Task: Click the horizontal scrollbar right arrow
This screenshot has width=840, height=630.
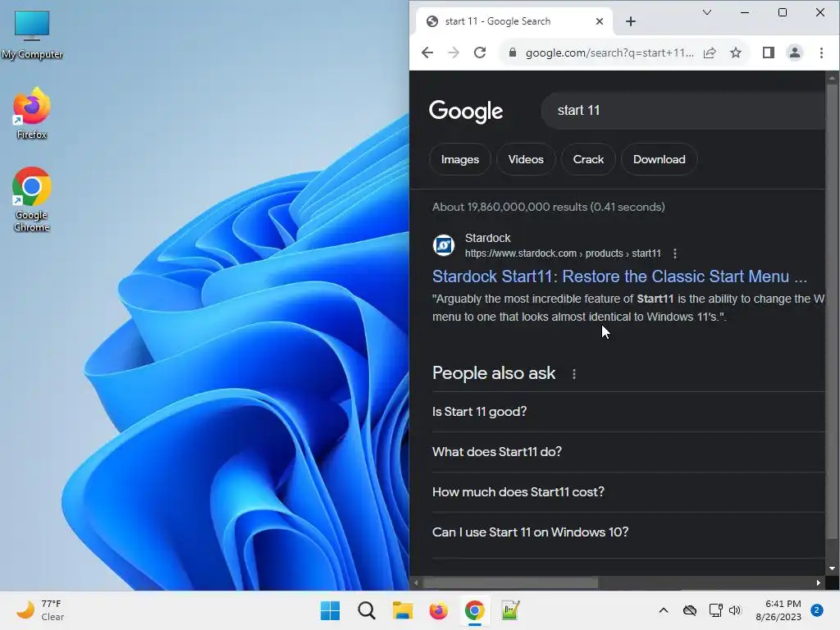Action: coord(819,582)
